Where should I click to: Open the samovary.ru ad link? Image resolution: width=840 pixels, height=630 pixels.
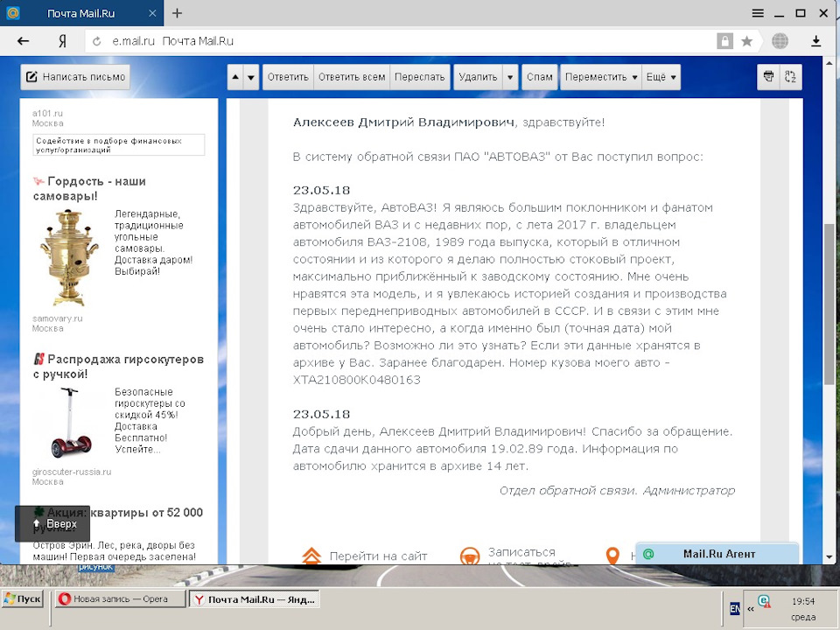[58, 318]
